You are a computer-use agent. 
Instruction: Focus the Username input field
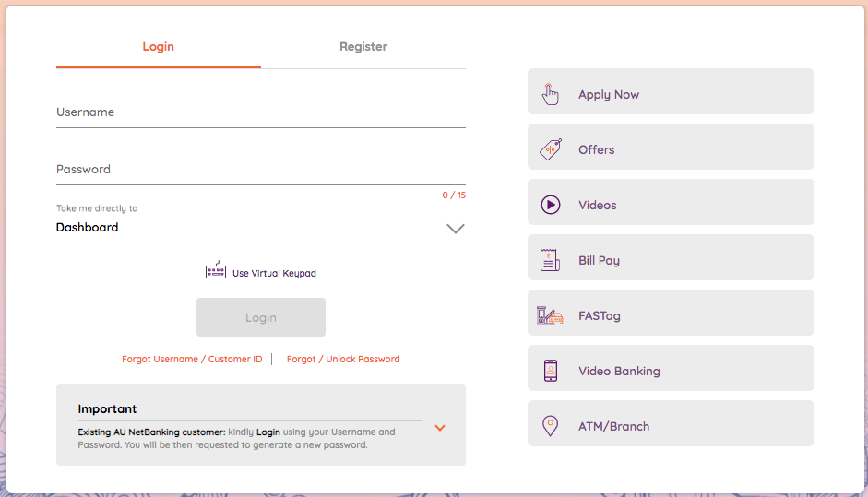pyautogui.click(x=260, y=113)
